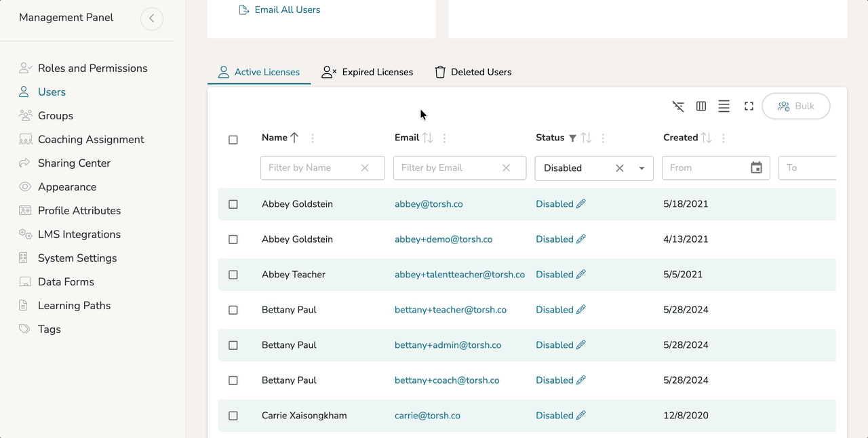Click the Filter by Email input
Image resolution: width=868 pixels, height=438 pixels.
pyautogui.click(x=448, y=168)
